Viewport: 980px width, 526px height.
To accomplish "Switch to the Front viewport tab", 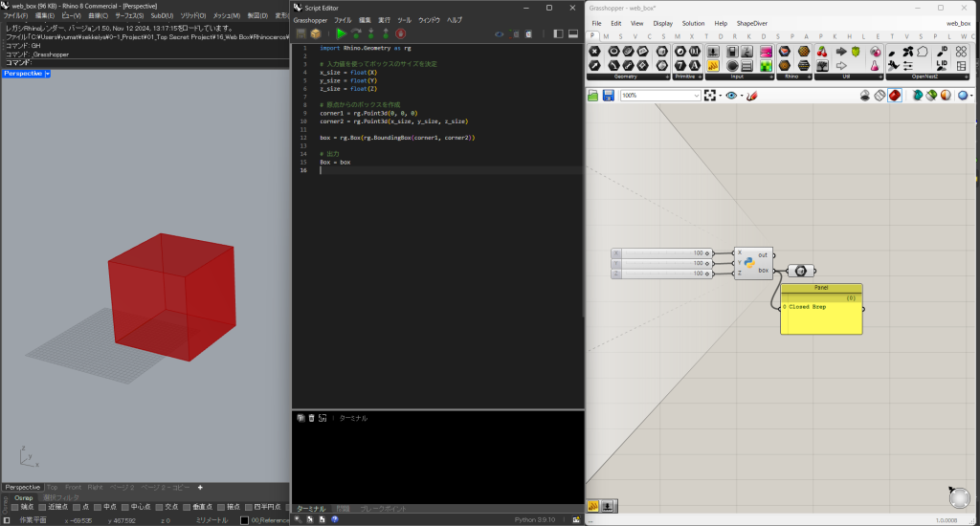I will click(x=74, y=487).
